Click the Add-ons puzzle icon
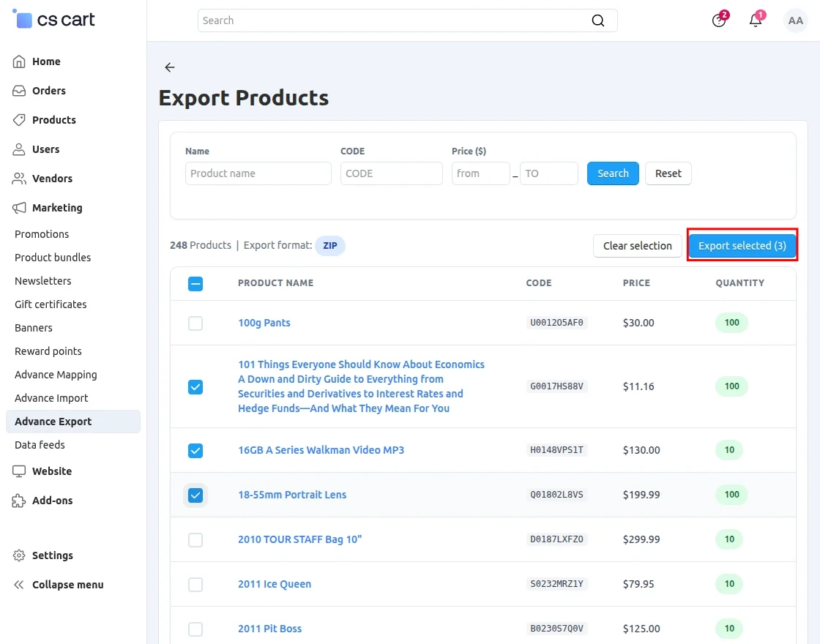This screenshot has width=820, height=644. click(x=19, y=501)
